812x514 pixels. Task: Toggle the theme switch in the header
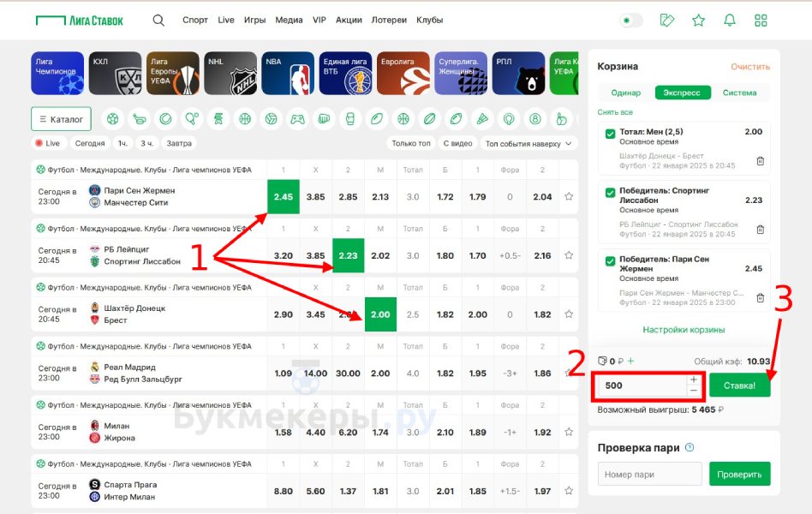pyautogui.click(x=630, y=21)
